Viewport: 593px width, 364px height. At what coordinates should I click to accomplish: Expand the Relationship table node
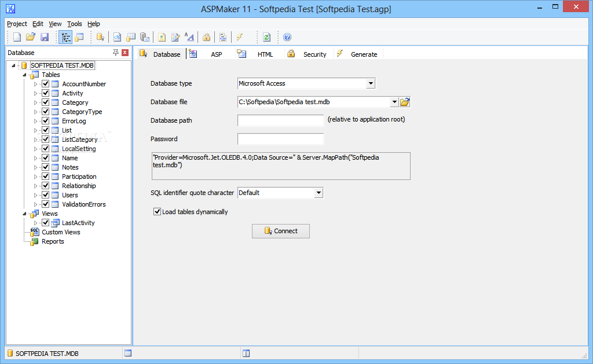35,186
